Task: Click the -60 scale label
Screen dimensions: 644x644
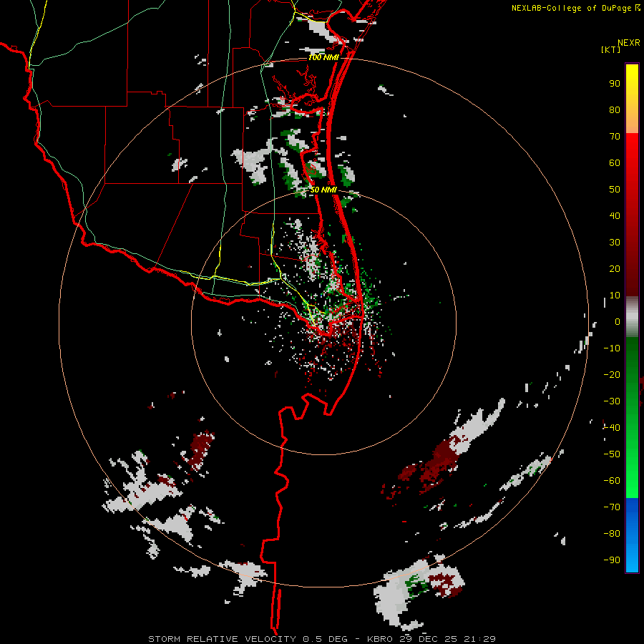Action: pyautogui.click(x=612, y=481)
